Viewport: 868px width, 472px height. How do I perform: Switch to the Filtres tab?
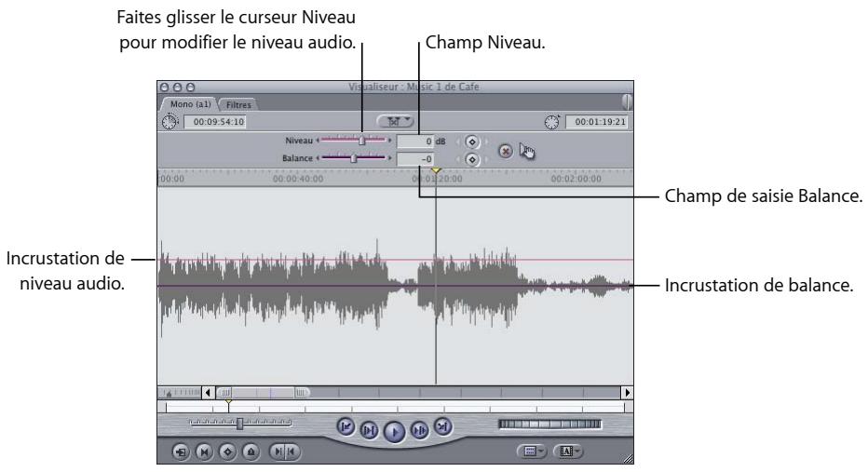click(x=238, y=104)
